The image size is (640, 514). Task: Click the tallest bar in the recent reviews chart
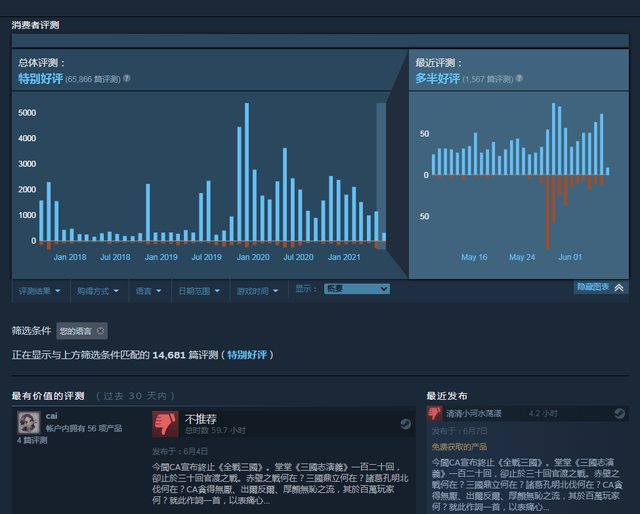tap(553, 139)
